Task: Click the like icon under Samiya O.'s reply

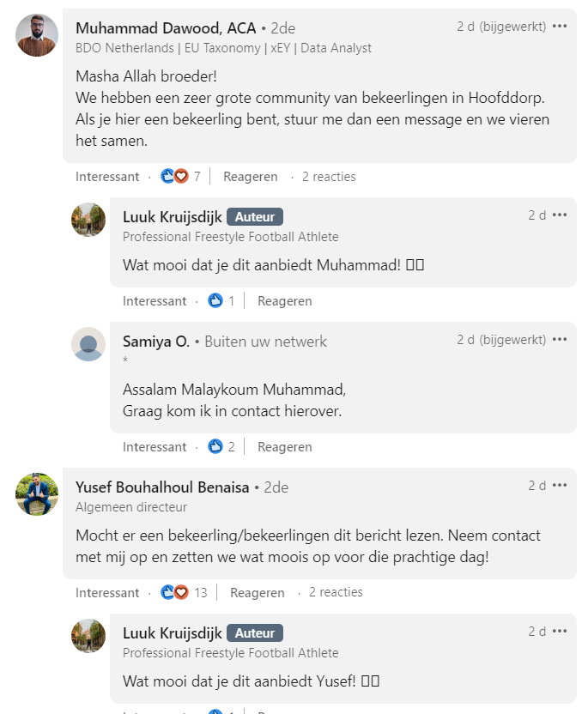Action: pyautogui.click(x=215, y=447)
